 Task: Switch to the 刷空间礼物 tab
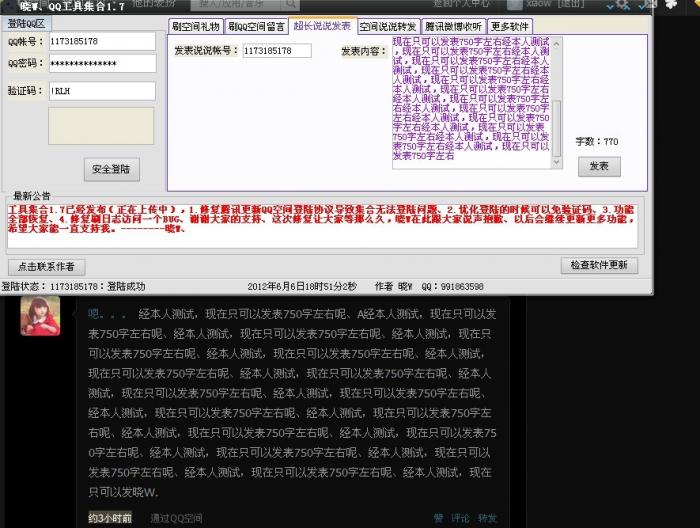[x=196, y=27]
